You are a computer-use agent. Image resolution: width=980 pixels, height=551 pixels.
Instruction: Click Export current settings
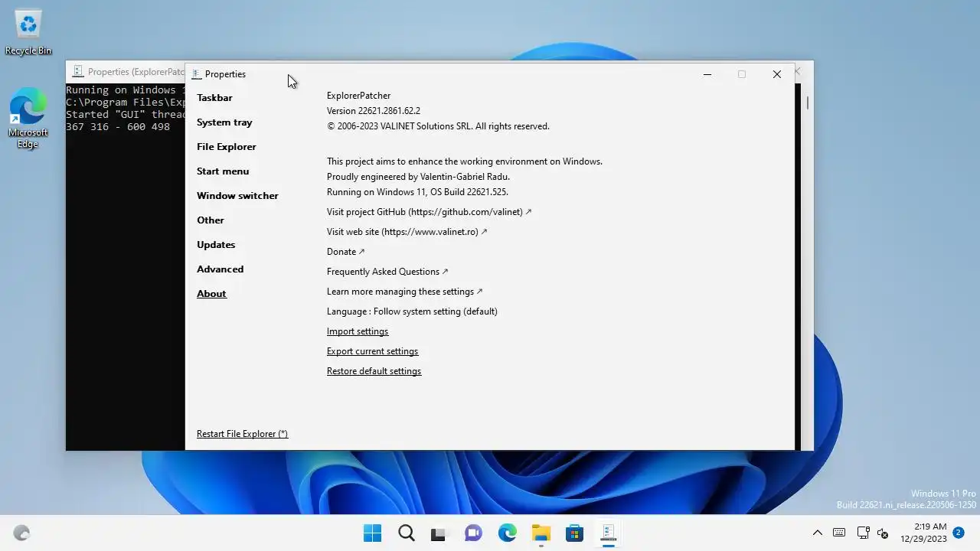372,351
